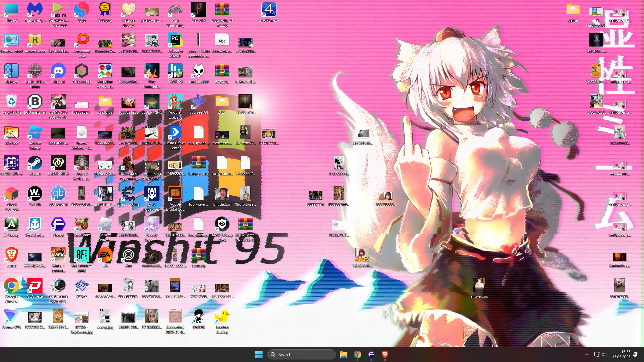644x362 pixels.
Task: Open 2d3.png image file
Action: point(105,13)
